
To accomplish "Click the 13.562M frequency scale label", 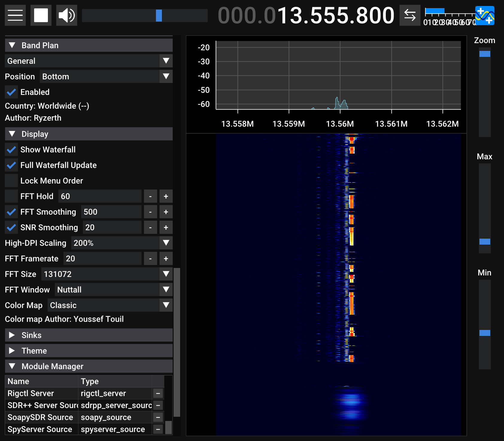I will [443, 124].
